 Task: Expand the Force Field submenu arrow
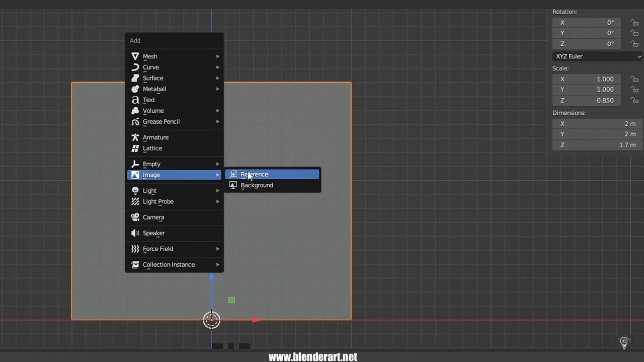(218, 249)
